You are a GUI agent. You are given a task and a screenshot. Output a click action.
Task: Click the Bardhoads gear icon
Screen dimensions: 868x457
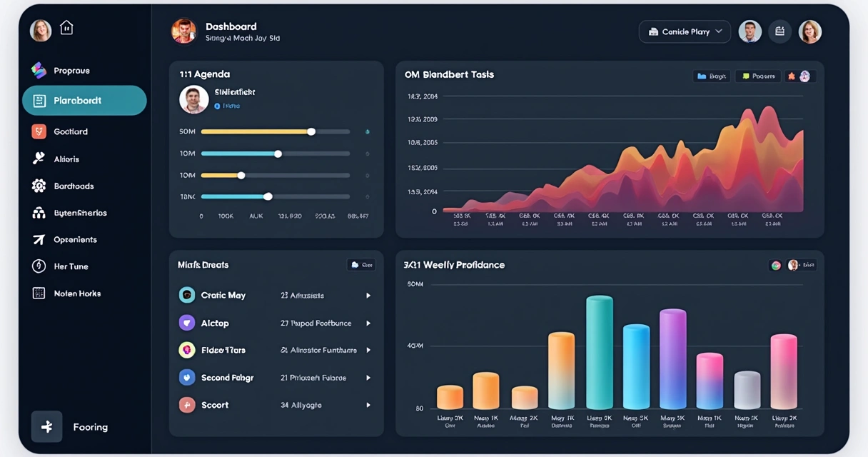point(39,186)
